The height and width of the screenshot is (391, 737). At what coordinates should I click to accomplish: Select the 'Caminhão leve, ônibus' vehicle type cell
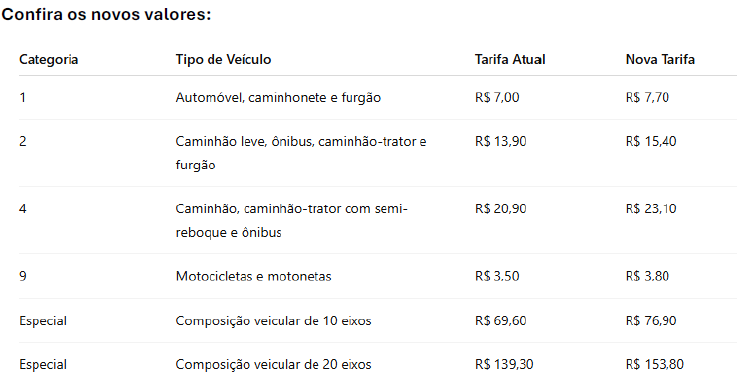(301, 153)
